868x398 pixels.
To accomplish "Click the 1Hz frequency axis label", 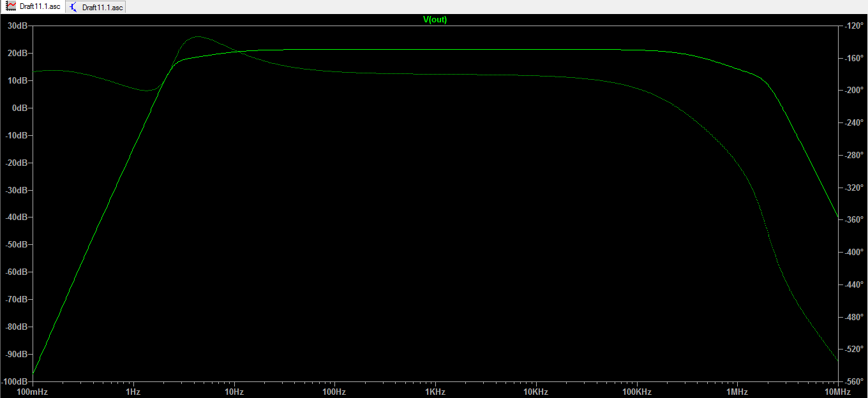I will point(133,391).
